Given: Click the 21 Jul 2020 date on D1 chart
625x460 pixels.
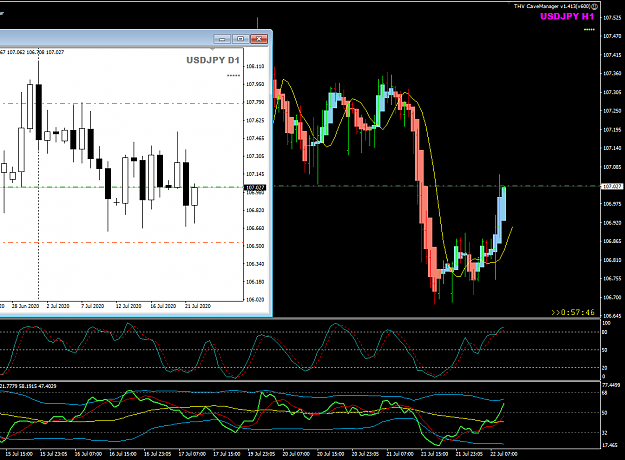Looking at the screenshot, I should click(x=198, y=306).
